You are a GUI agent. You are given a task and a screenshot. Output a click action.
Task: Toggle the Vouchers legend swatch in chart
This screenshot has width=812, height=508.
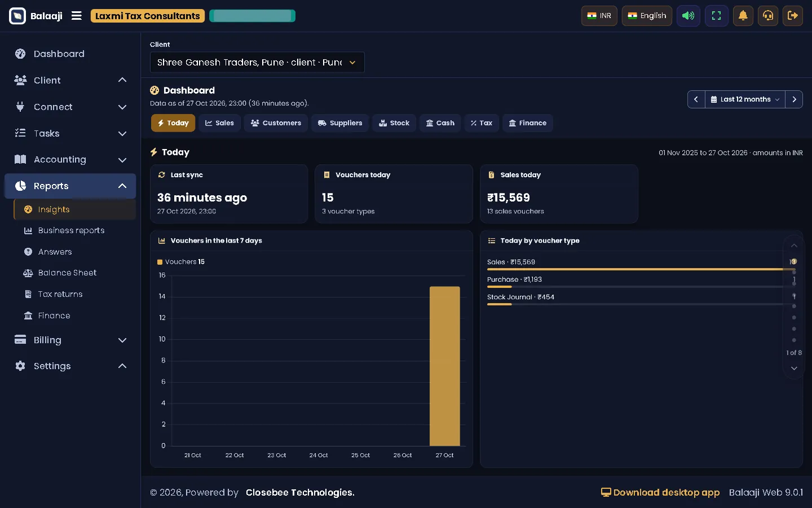pyautogui.click(x=160, y=262)
